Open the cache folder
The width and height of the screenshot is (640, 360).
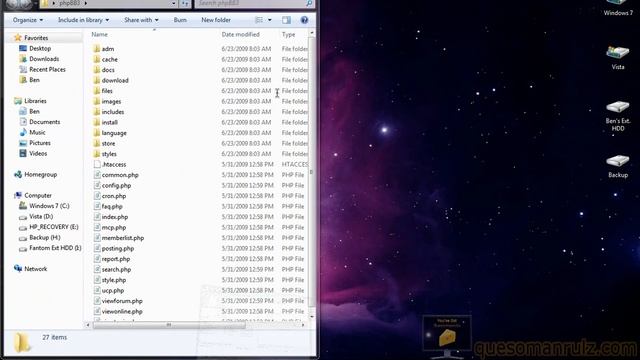[x=109, y=59]
